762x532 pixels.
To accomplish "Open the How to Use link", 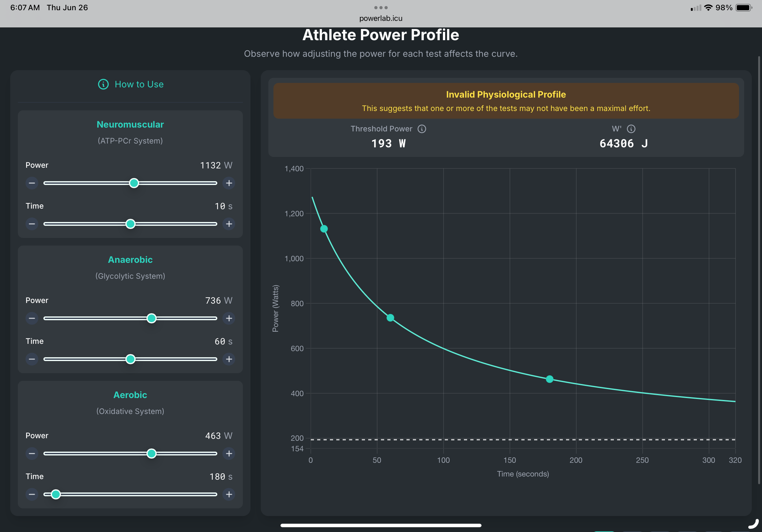I will click(x=139, y=84).
